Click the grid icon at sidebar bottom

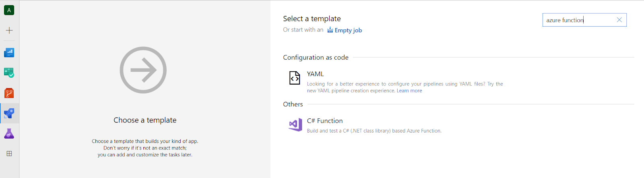[9, 153]
